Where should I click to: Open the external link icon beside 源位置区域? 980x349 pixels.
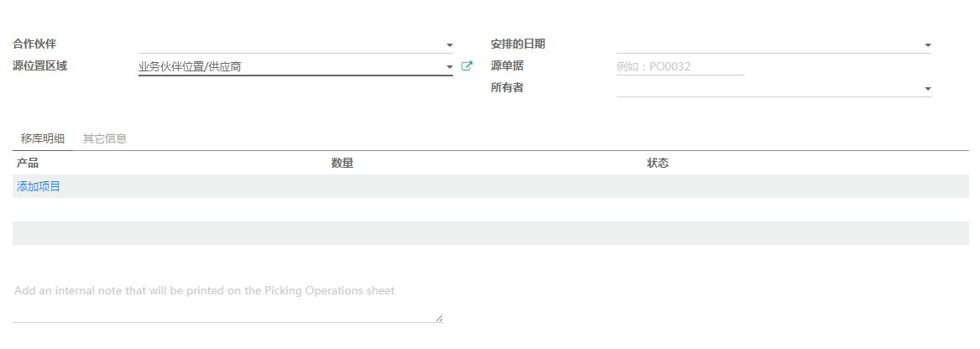tap(467, 65)
